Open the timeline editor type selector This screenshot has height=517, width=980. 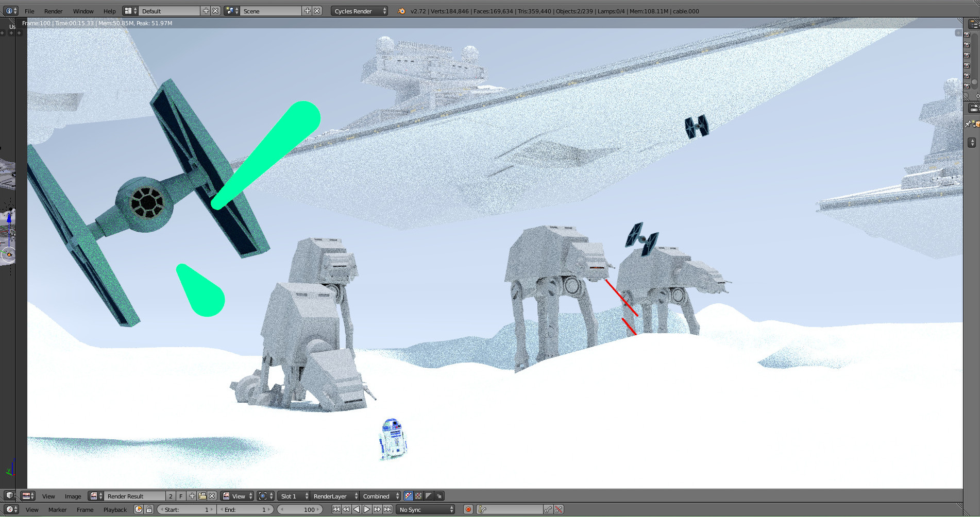click(x=12, y=509)
